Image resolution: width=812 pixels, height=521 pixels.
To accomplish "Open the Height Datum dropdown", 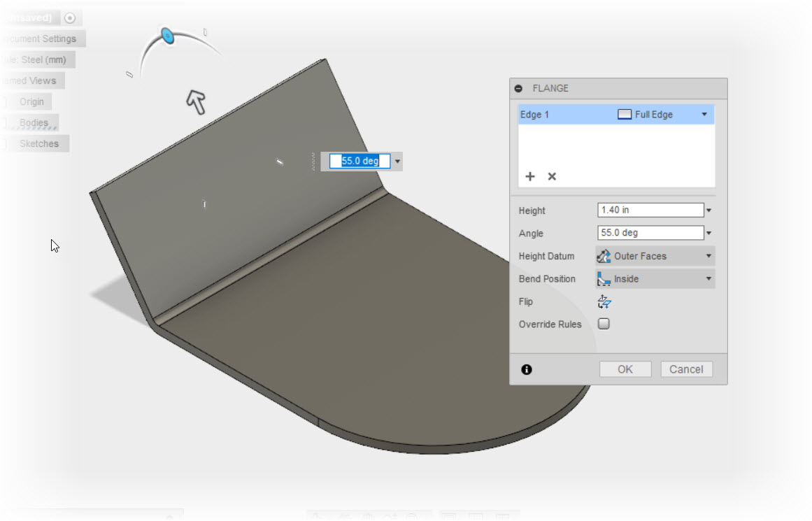I will coord(709,256).
